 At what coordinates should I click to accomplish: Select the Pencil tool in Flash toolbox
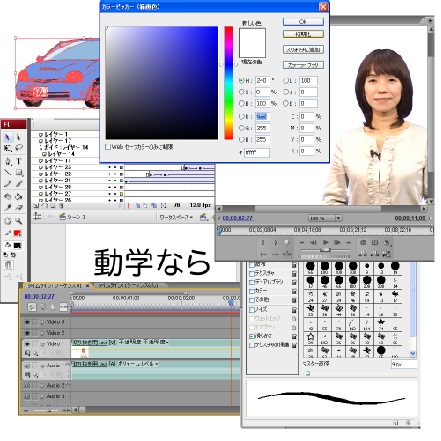[x=8, y=184]
